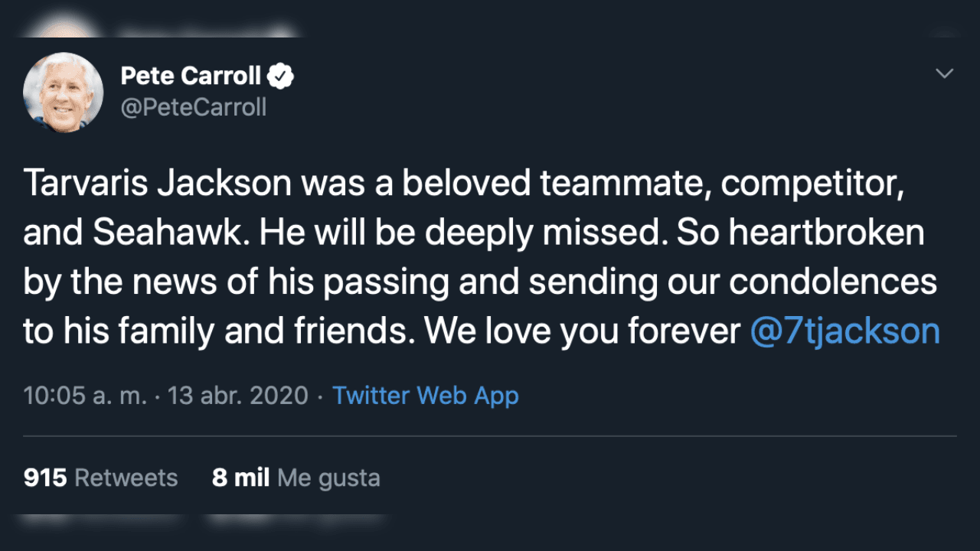
Task: Click the word competitor in the tweet
Action: click(813, 184)
